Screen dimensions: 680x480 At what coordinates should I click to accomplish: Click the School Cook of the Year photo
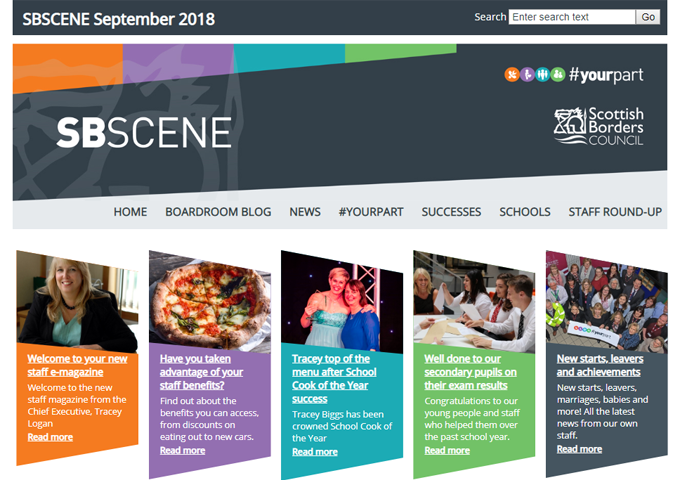(342, 302)
